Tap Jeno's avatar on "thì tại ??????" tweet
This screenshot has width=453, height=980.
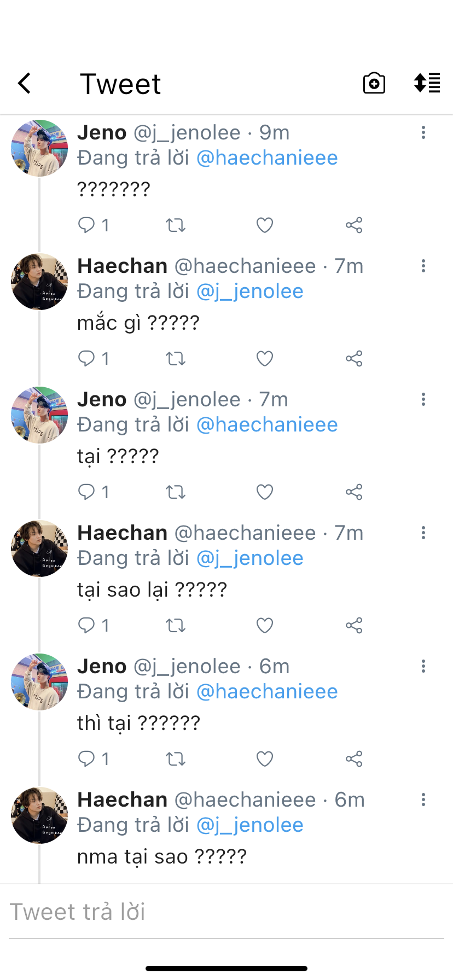tap(39, 682)
